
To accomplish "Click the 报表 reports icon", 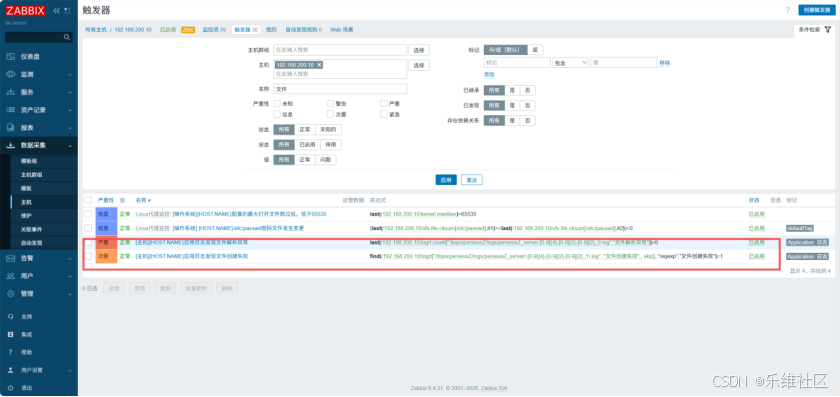I will [x=10, y=128].
